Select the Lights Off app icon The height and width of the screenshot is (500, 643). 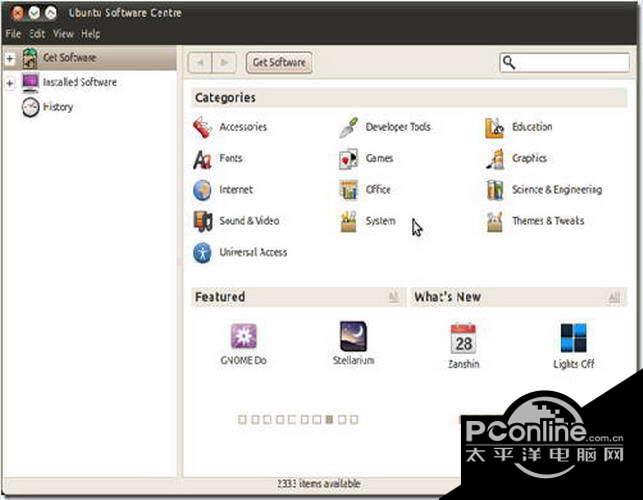tap(573, 338)
